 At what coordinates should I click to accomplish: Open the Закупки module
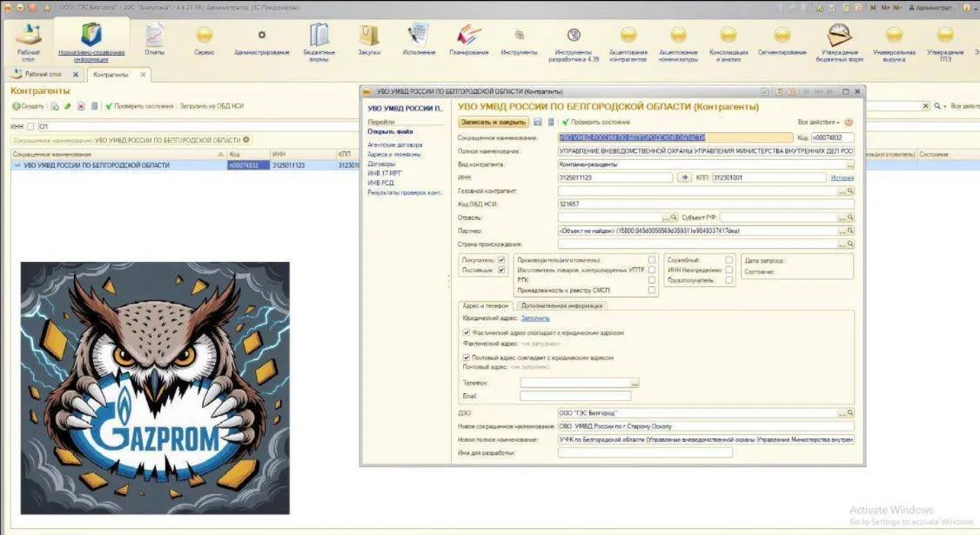pos(368,39)
